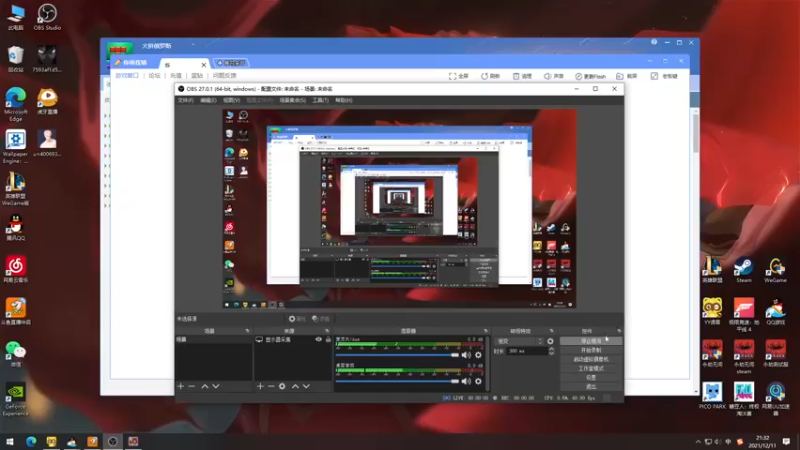This screenshot has width=800, height=450.
Task: Click transition duration field showing 300 ms
Action: [x=527, y=351]
